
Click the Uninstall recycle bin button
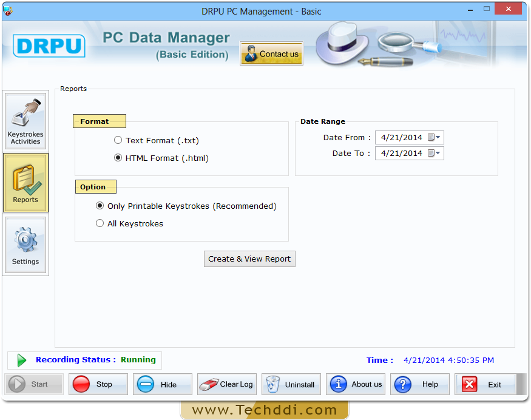point(291,384)
